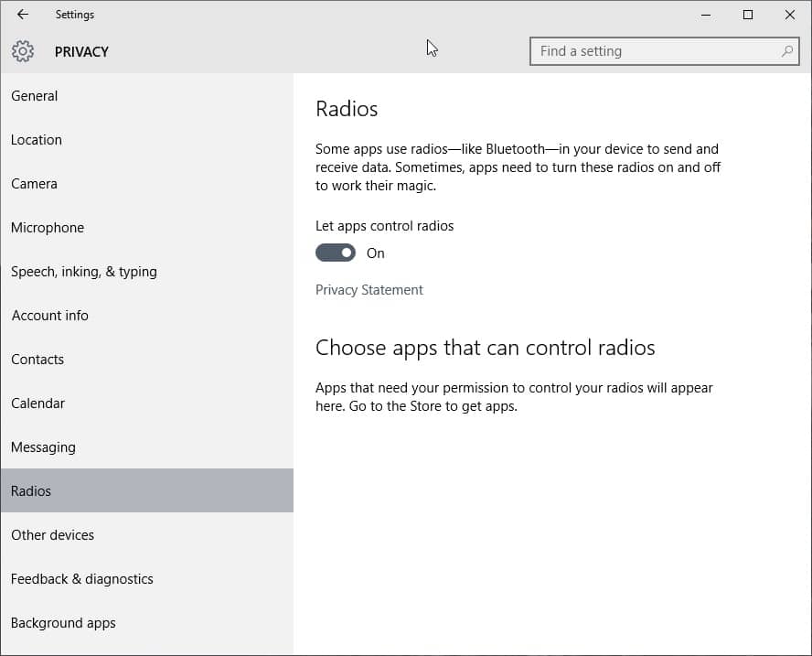Open the Account info section
812x656 pixels.
tap(50, 316)
